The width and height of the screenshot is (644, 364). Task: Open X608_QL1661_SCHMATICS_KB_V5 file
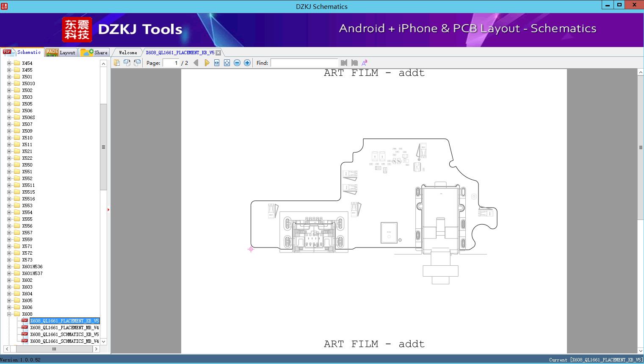(x=64, y=334)
